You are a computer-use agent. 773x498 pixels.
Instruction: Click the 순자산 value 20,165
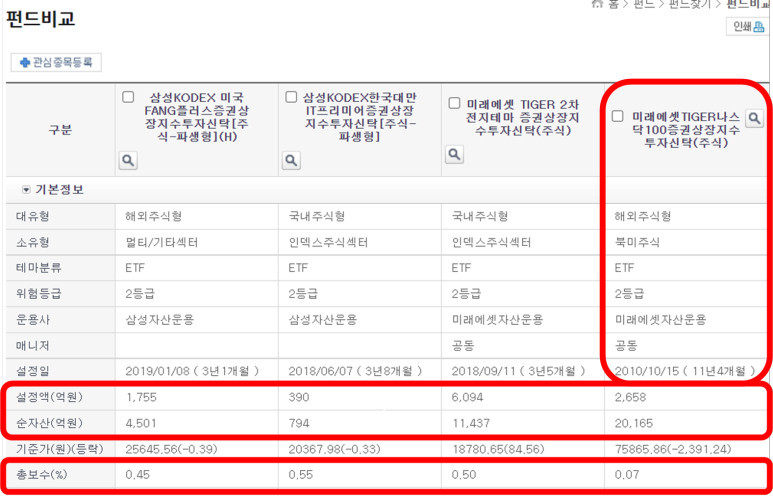click(x=634, y=423)
